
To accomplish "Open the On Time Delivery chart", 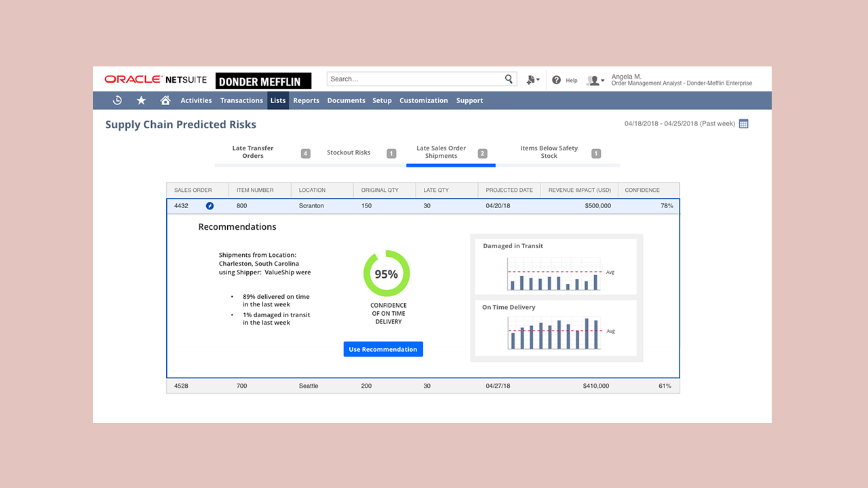I will [x=555, y=328].
